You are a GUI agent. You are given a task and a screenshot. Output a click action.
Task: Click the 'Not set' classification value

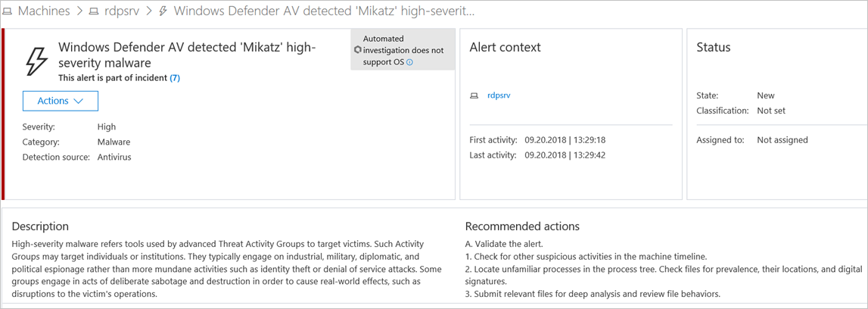(771, 111)
